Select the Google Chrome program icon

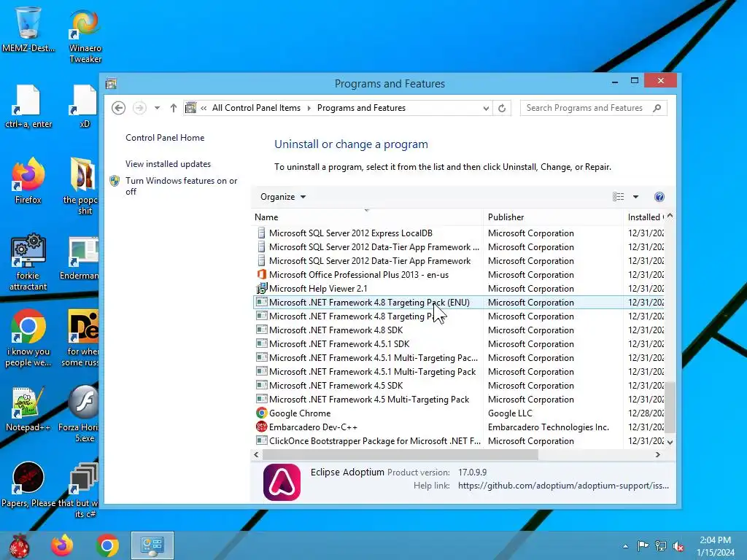coord(261,413)
